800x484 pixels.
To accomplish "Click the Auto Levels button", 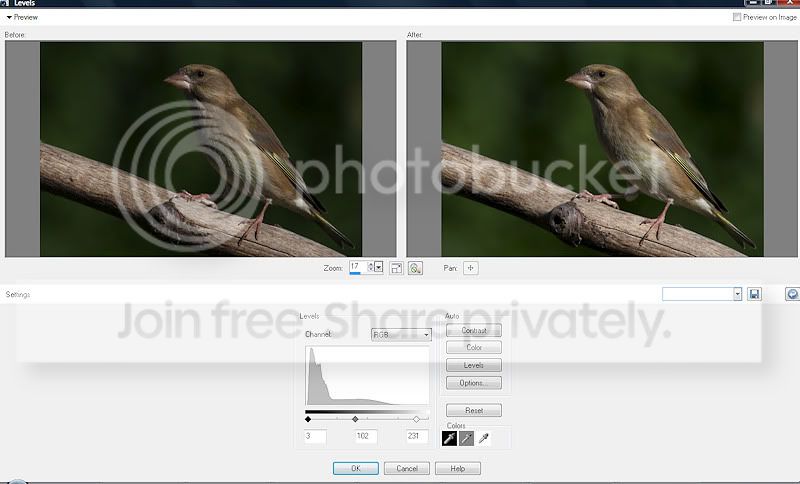I will coord(473,365).
